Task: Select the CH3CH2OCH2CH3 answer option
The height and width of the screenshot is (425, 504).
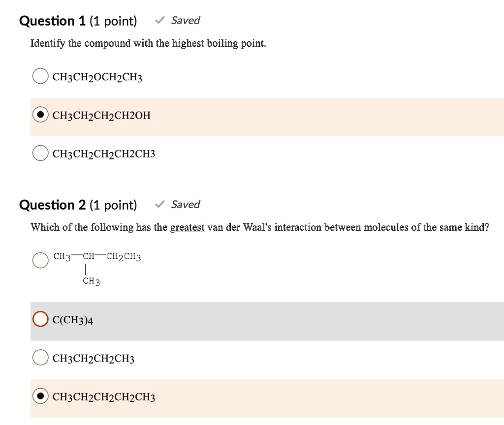Action: pyautogui.click(x=40, y=76)
